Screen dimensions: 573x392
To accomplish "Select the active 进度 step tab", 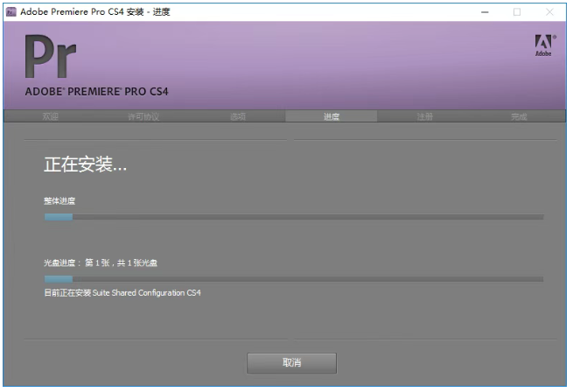I will [x=331, y=116].
